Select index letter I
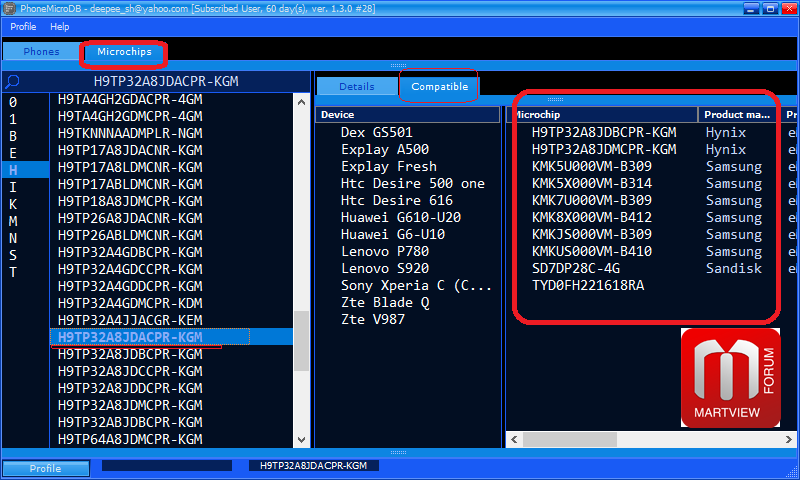This screenshot has width=800, height=480. tap(13, 187)
